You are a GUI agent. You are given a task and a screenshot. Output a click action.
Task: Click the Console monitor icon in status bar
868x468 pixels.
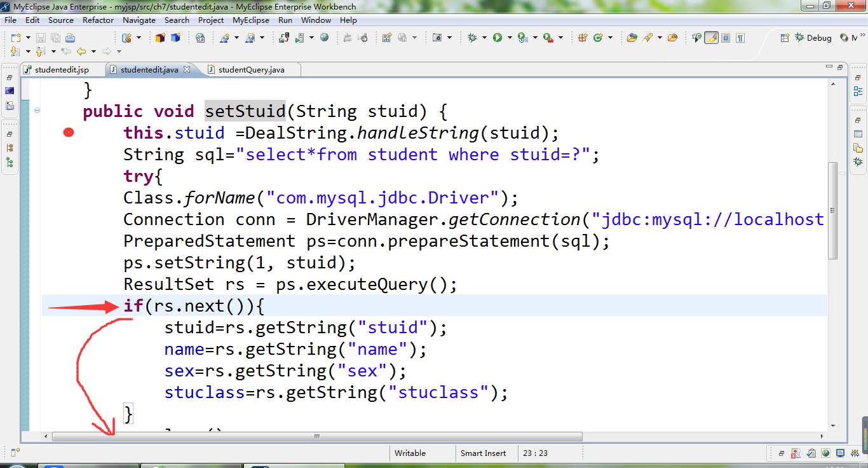click(x=840, y=453)
